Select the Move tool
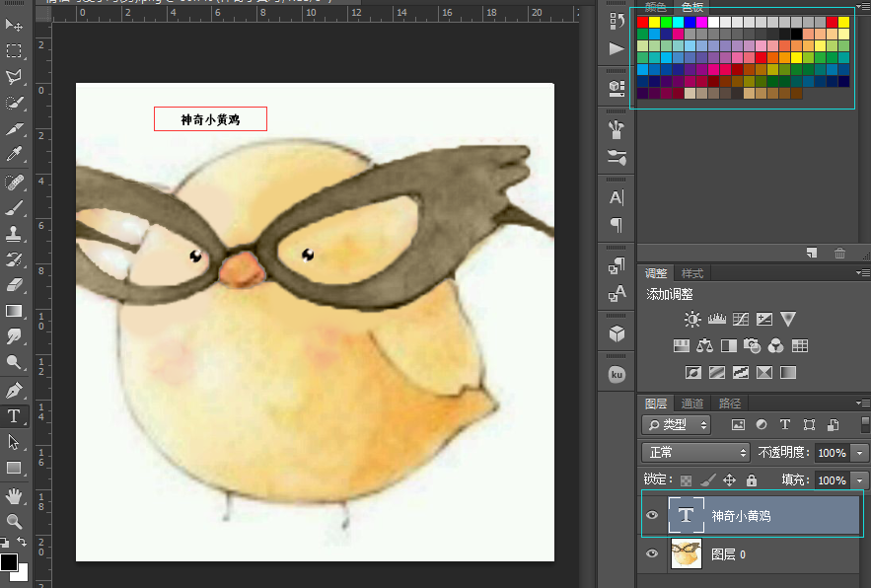 click(x=14, y=25)
